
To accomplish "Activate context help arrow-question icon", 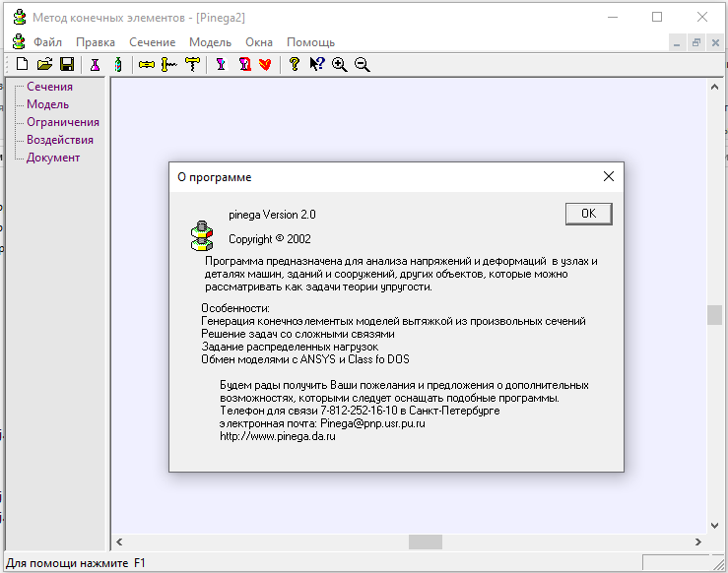I will pos(317,64).
